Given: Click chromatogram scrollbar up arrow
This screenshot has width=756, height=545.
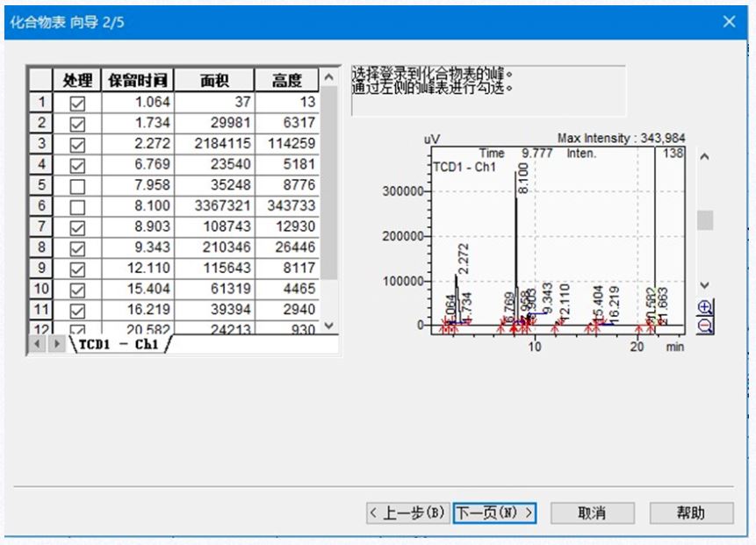Looking at the screenshot, I should [705, 156].
